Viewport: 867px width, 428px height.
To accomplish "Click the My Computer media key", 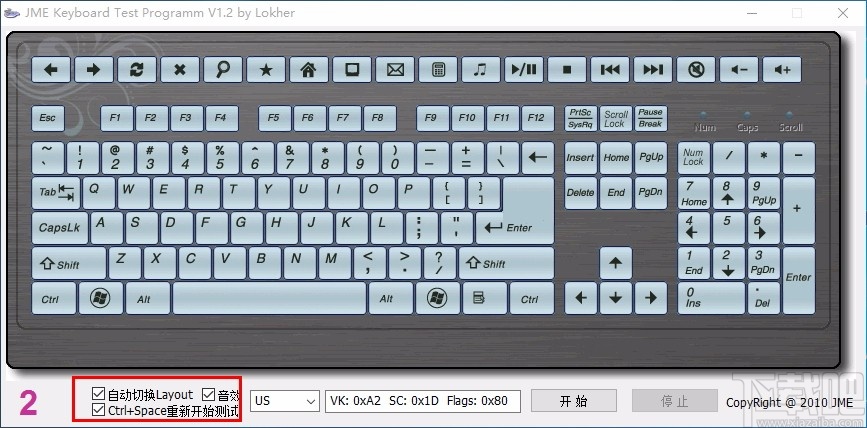I will [352, 70].
